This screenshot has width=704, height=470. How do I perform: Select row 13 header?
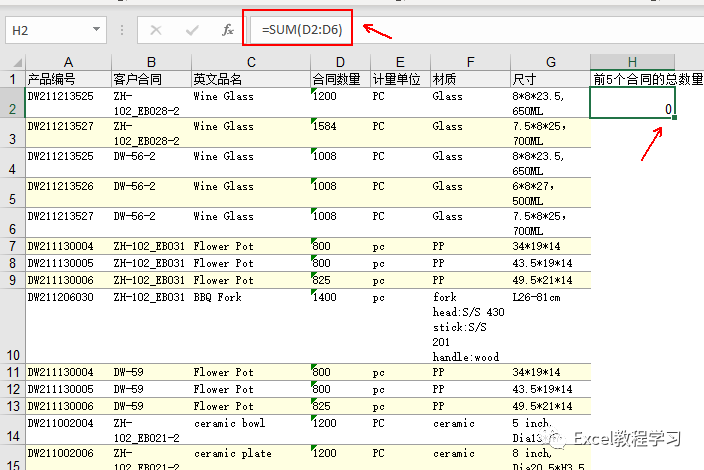(x=13, y=406)
